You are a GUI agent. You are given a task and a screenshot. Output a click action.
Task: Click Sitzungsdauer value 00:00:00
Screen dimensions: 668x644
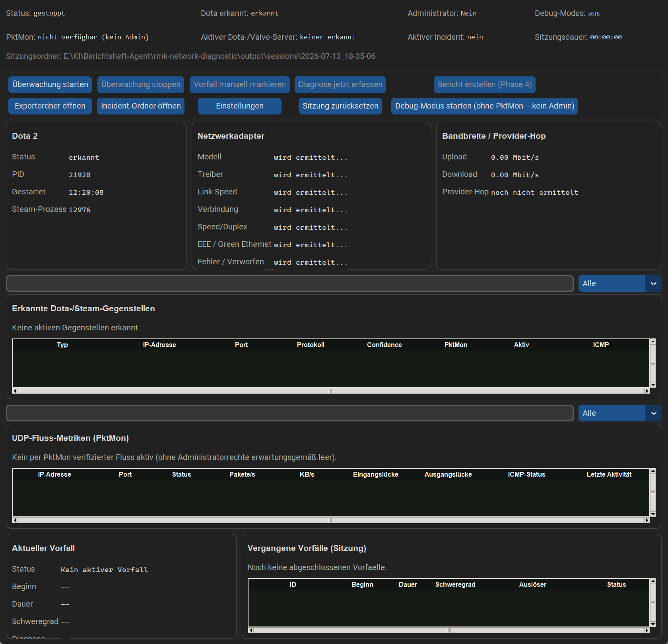606,37
